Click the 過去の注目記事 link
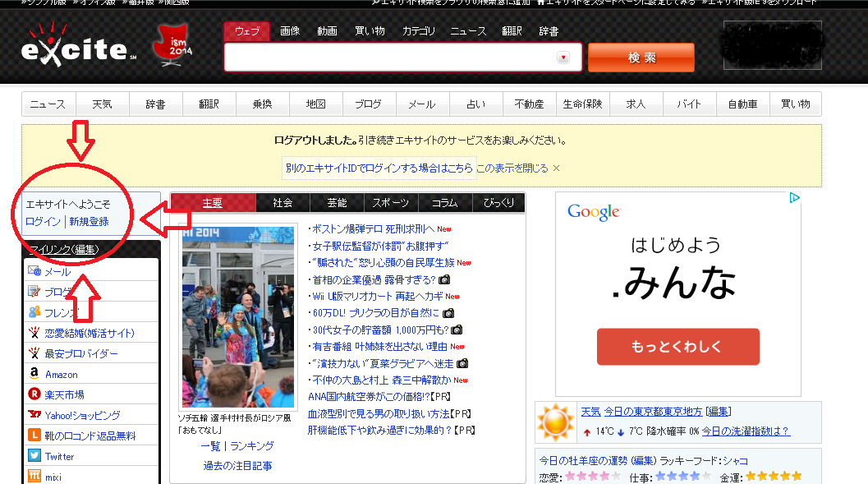Image resolution: width=868 pixels, height=484 pixels. (x=237, y=466)
